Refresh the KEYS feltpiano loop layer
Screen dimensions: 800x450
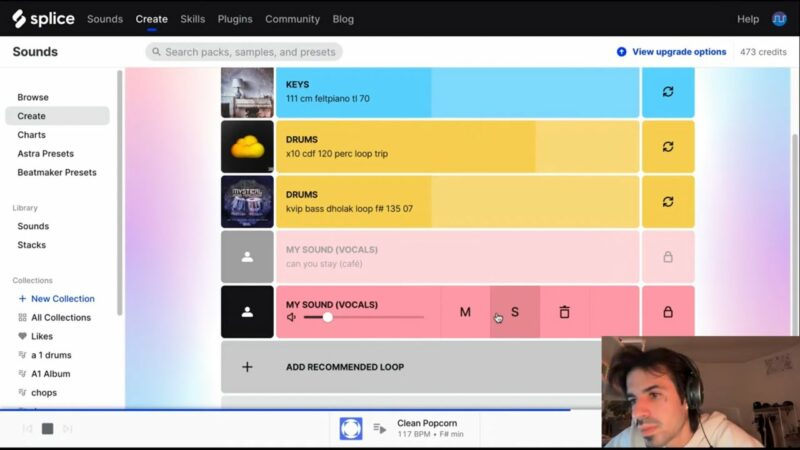tap(667, 92)
